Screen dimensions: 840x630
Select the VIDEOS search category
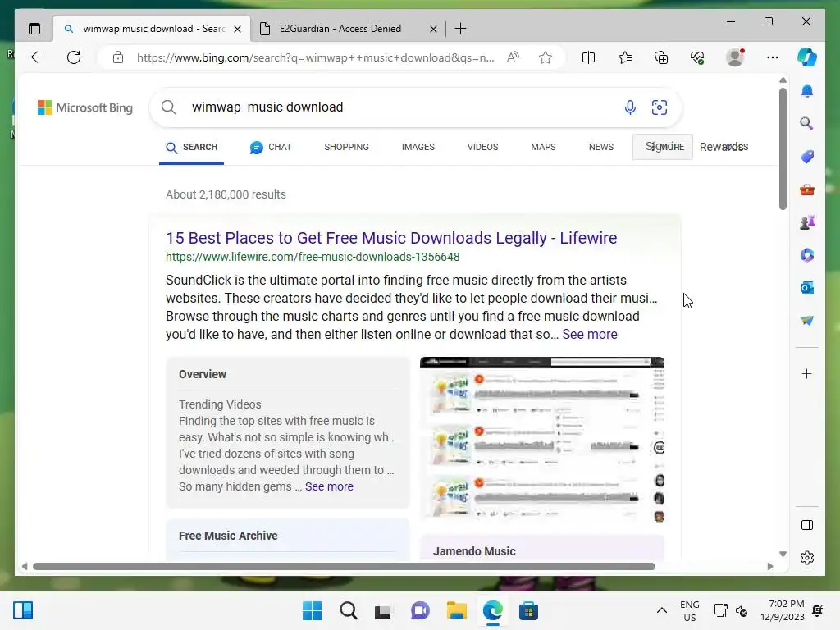coord(482,147)
